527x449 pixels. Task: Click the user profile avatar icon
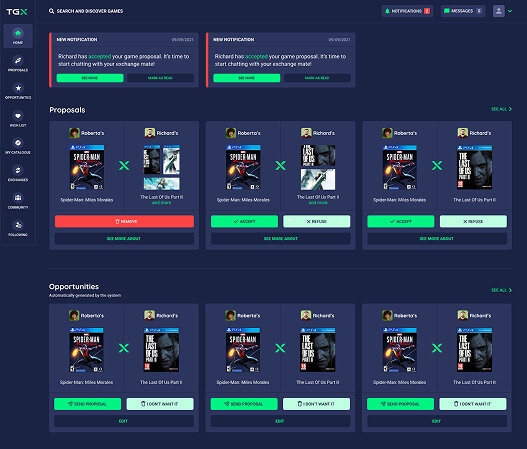(x=498, y=11)
